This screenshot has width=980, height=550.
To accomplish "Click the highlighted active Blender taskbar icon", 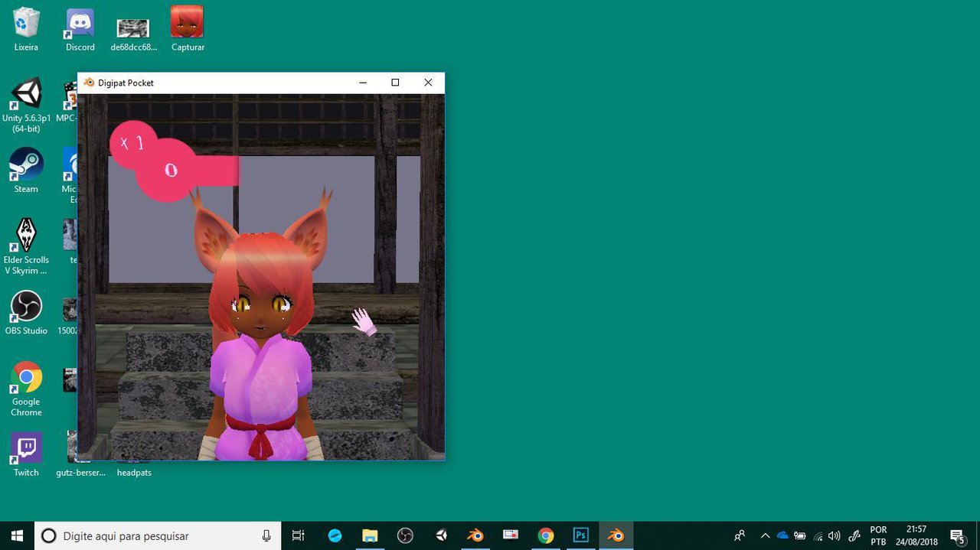I will click(616, 535).
